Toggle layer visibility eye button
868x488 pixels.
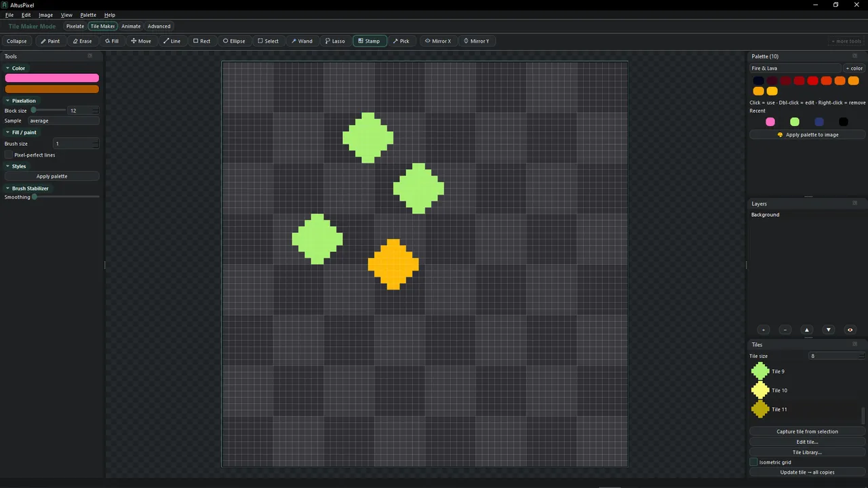(850, 330)
